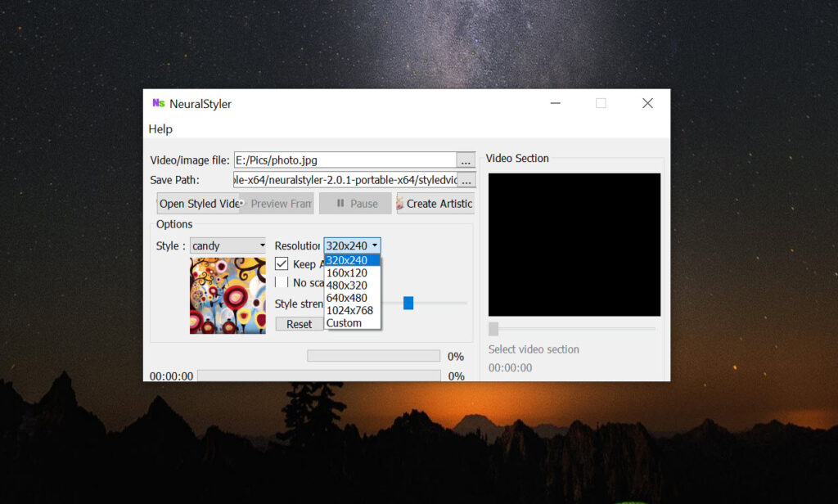Click the blue Style strength slider handle
Viewport: 838px width, 504px height.
point(408,304)
